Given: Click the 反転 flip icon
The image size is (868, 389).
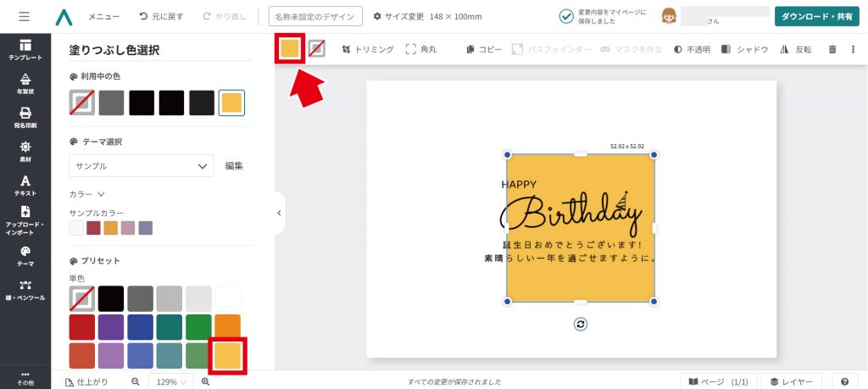Looking at the screenshot, I should [x=795, y=49].
